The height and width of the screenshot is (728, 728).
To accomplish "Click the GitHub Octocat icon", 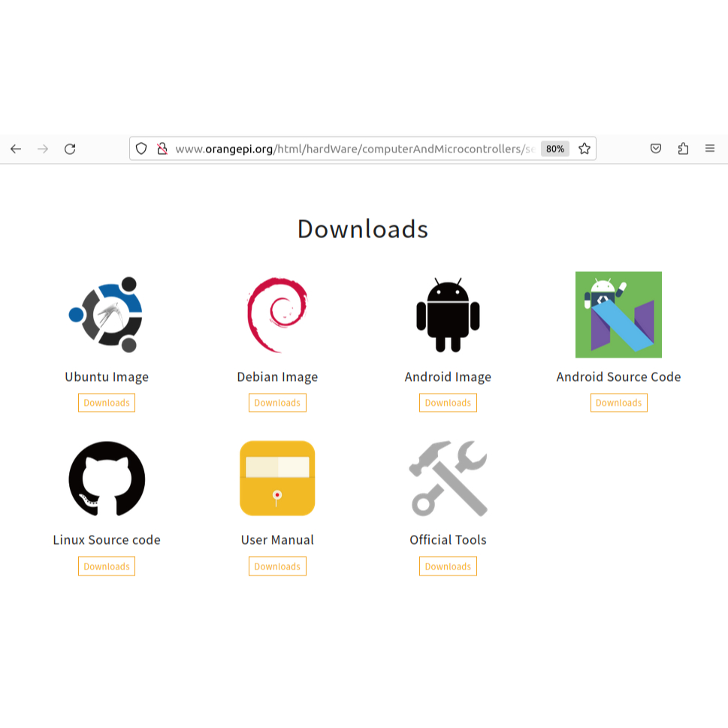I will tap(107, 479).
